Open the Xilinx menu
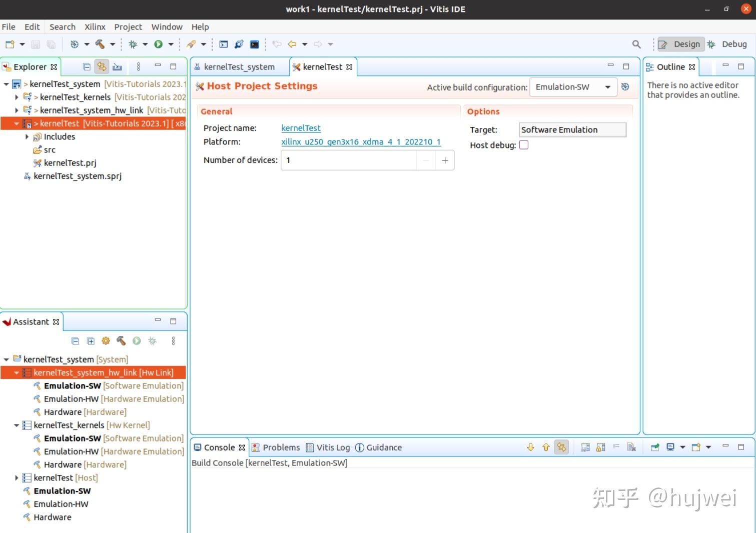Viewport: 756px width, 533px height. click(x=95, y=26)
